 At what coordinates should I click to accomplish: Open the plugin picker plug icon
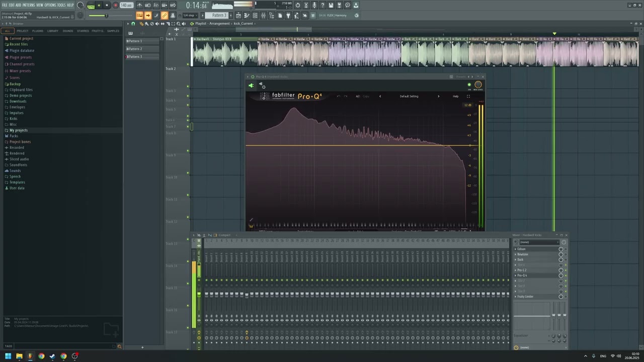[288, 16]
